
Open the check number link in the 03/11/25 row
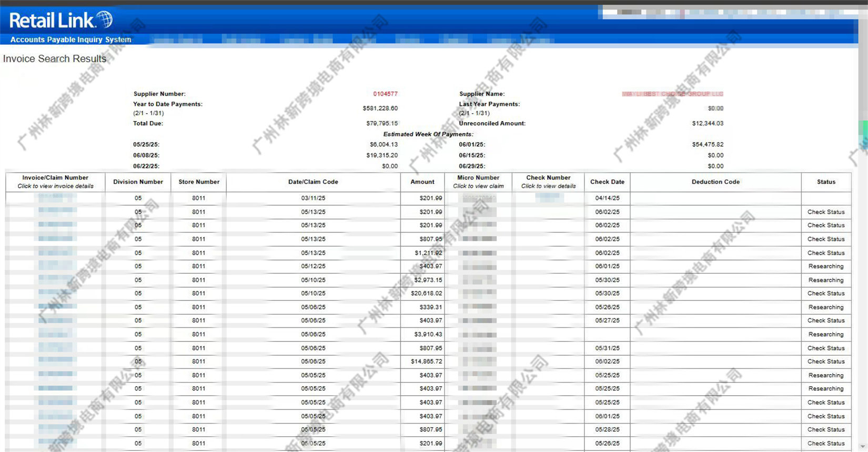coord(549,198)
